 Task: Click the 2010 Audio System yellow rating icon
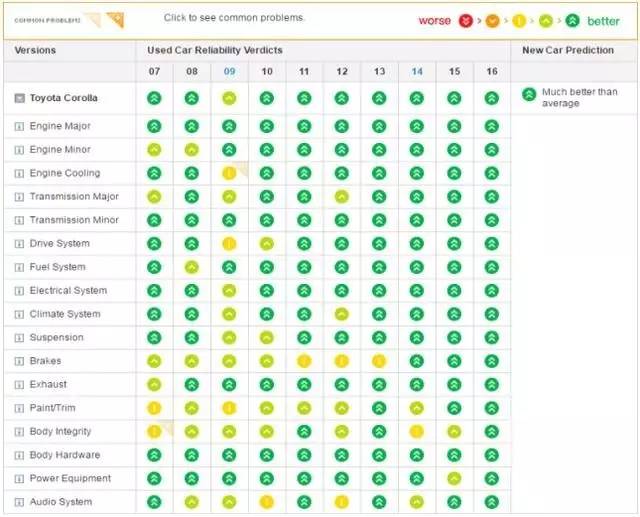[x=266, y=502]
